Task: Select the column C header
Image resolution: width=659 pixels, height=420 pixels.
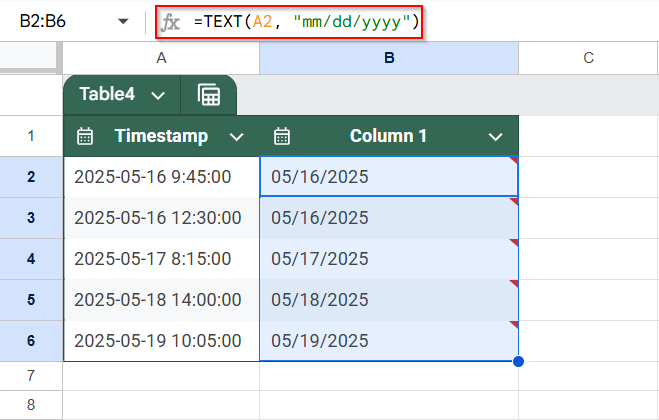Action: coord(588,58)
